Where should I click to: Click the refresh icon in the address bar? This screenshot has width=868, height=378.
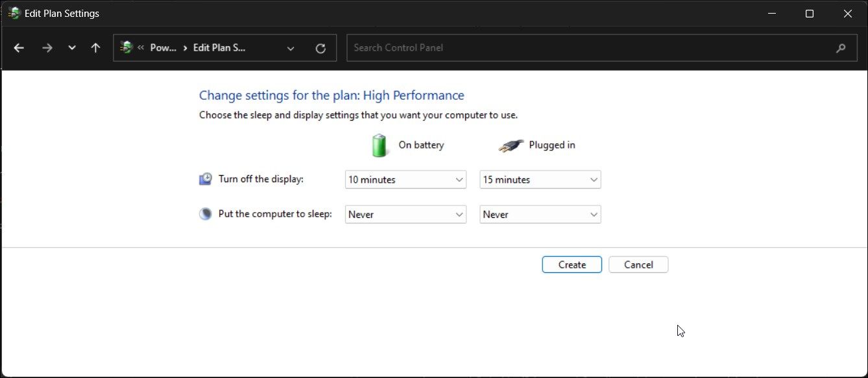point(320,47)
